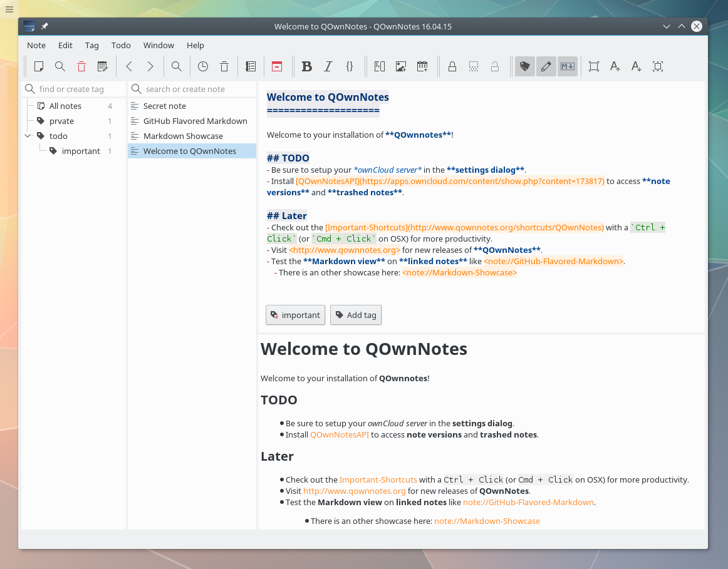Viewport: 728px width, 569px height.
Task: Apply italic formatting with I icon
Action: (328, 66)
